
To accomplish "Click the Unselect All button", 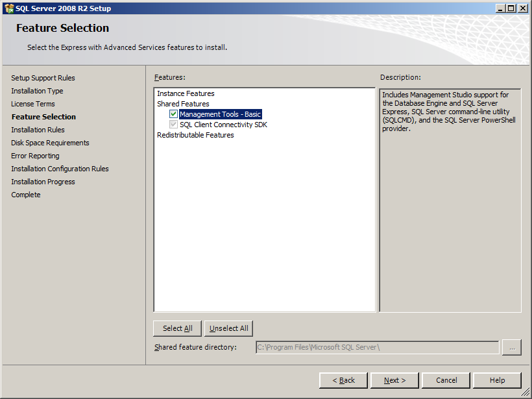I will click(228, 328).
